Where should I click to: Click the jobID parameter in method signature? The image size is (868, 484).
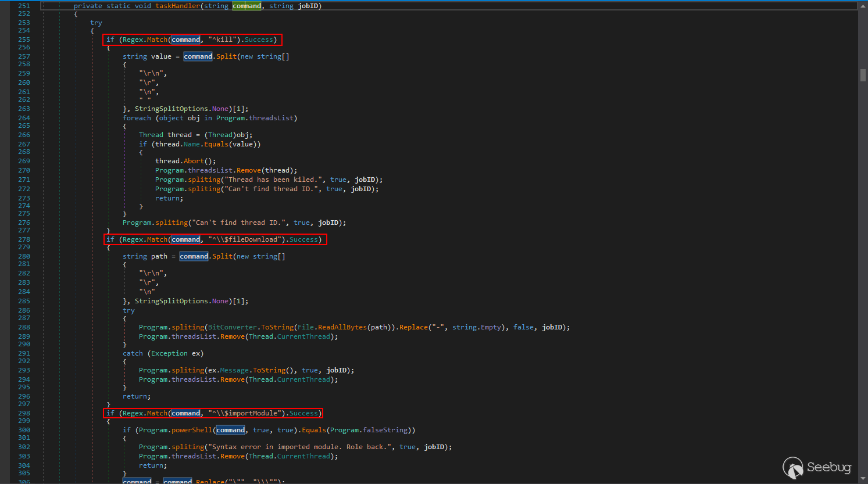[308, 6]
